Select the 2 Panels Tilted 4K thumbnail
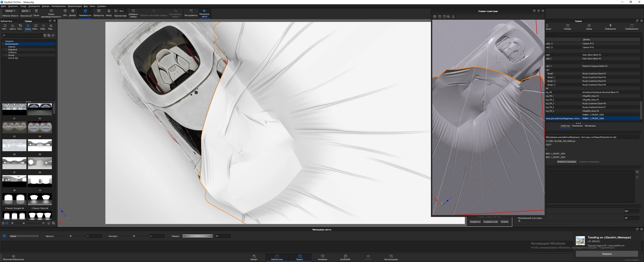 click(40, 199)
